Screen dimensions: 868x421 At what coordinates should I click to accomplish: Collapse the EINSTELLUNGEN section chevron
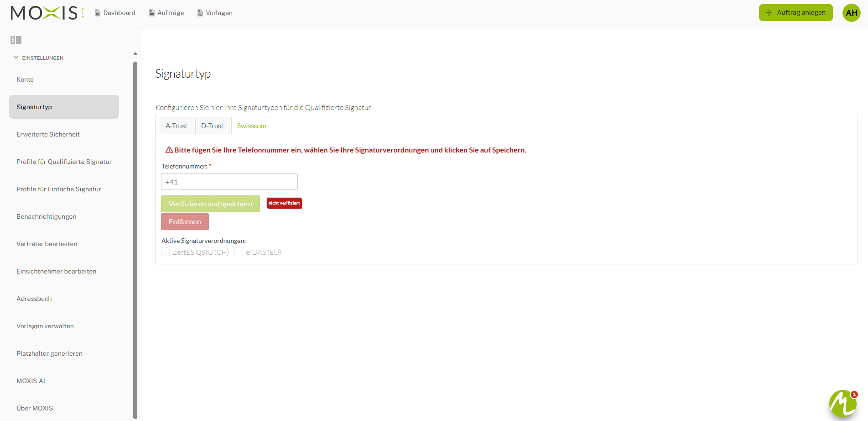pos(16,58)
